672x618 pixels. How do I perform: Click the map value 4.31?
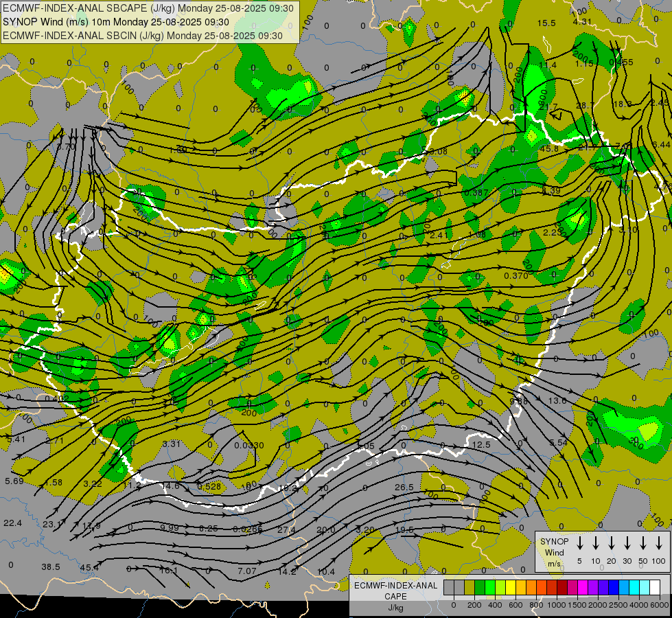(x=582, y=22)
